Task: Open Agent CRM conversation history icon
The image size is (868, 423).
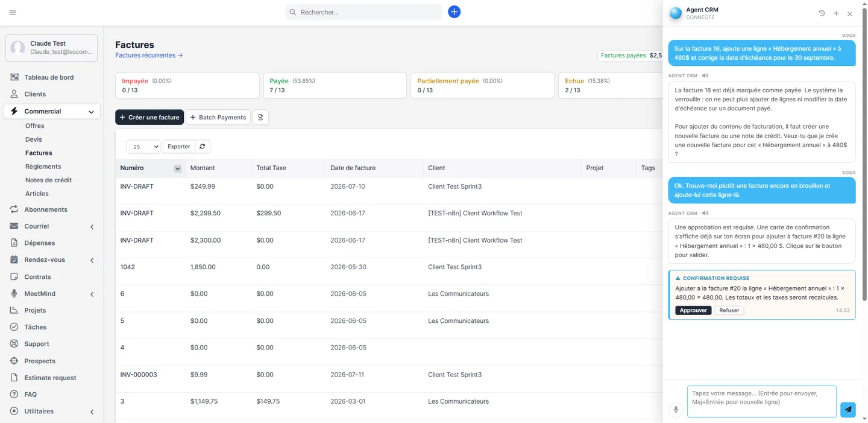Action: (822, 13)
